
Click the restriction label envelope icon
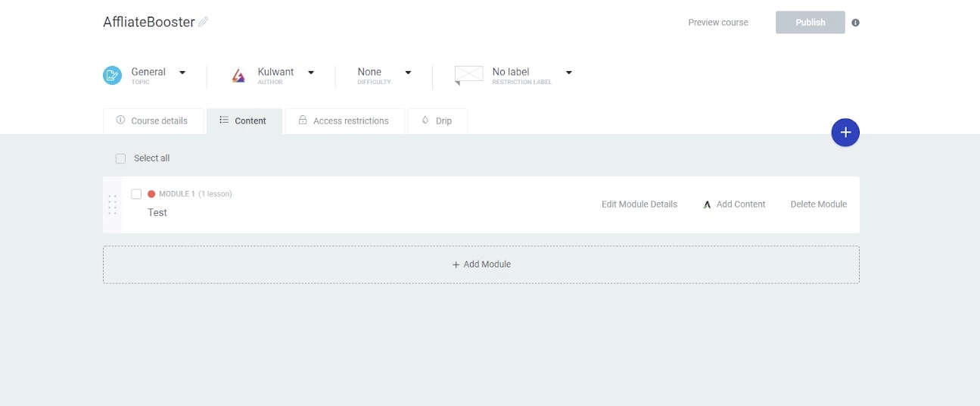(468, 75)
